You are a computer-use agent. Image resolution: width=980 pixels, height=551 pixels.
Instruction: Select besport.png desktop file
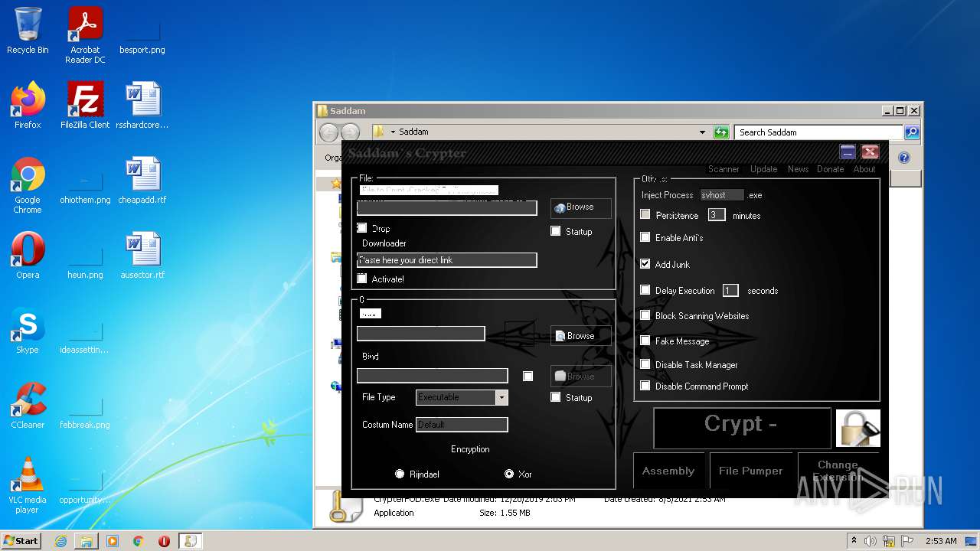coord(142,35)
